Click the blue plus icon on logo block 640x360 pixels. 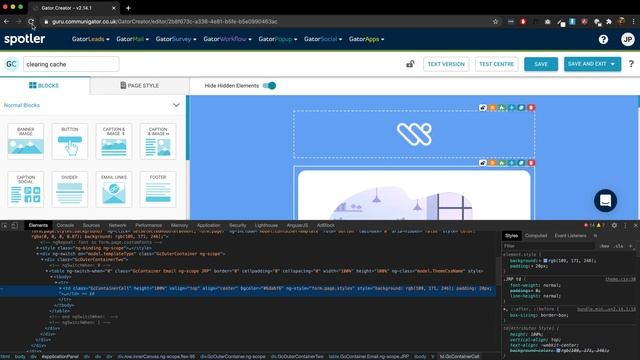[511, 108]
